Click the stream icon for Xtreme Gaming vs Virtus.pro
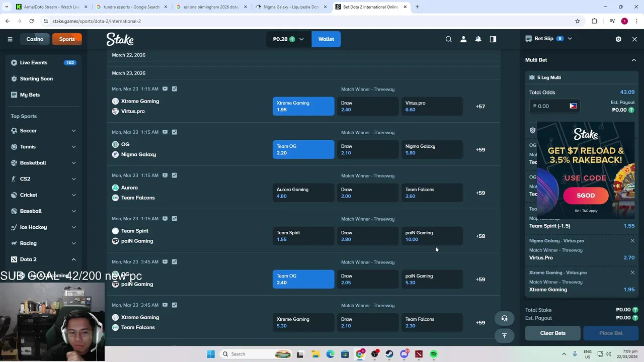 click(165, 89)
